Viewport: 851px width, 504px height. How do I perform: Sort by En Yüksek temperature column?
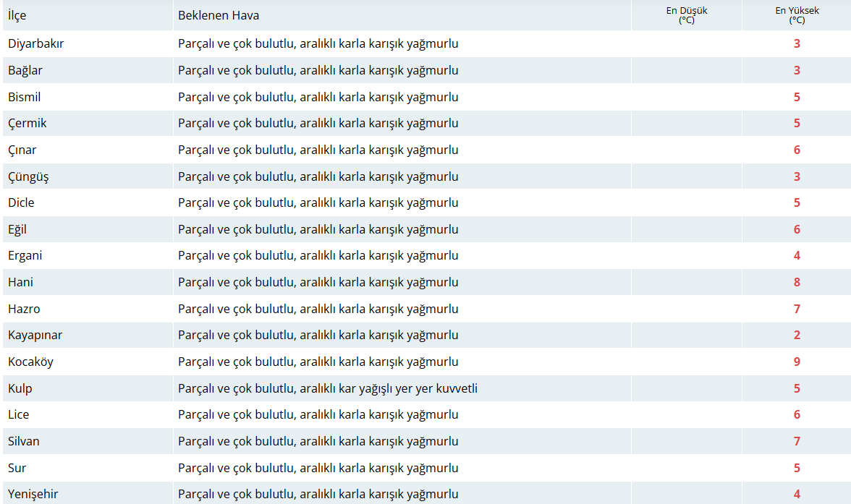tap(796, 14)
